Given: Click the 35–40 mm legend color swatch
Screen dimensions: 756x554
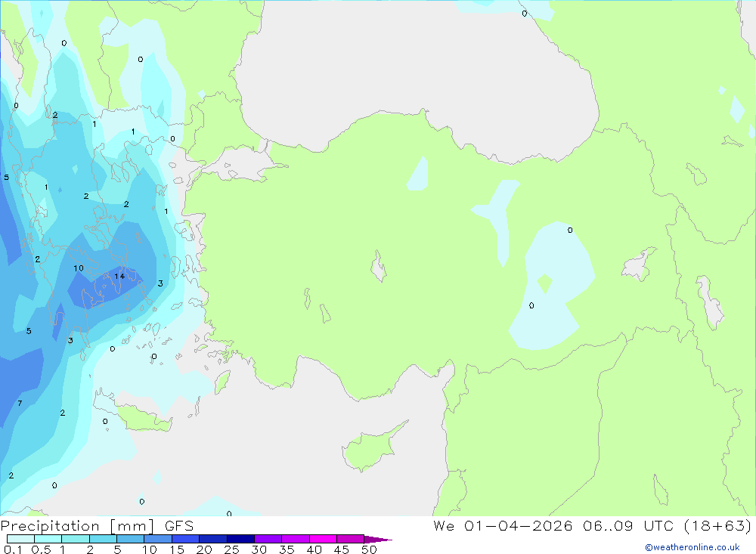Looking at the screenshot, I should coord(296,539).
